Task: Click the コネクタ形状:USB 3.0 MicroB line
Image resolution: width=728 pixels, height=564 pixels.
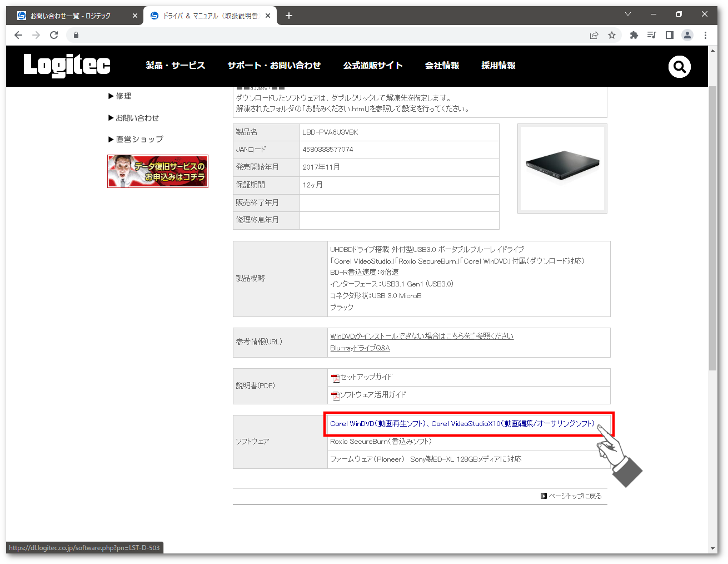Action: pyautogui.click(x=376, y=296)
